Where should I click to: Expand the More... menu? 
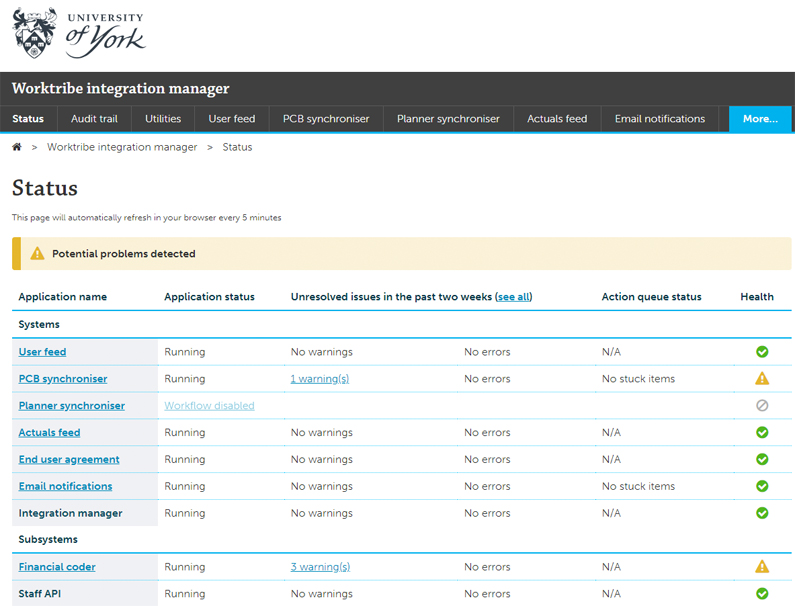[x=760, y=119]
